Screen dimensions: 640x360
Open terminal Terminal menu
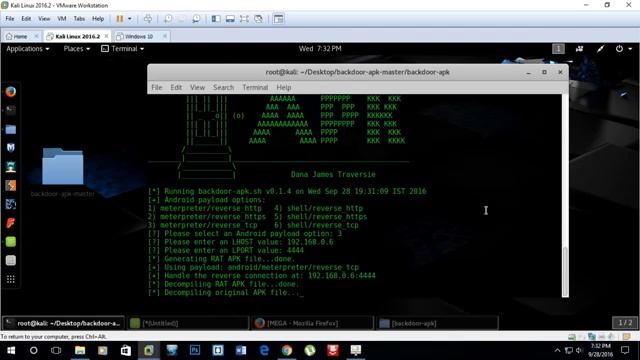(x=255, y=87)
